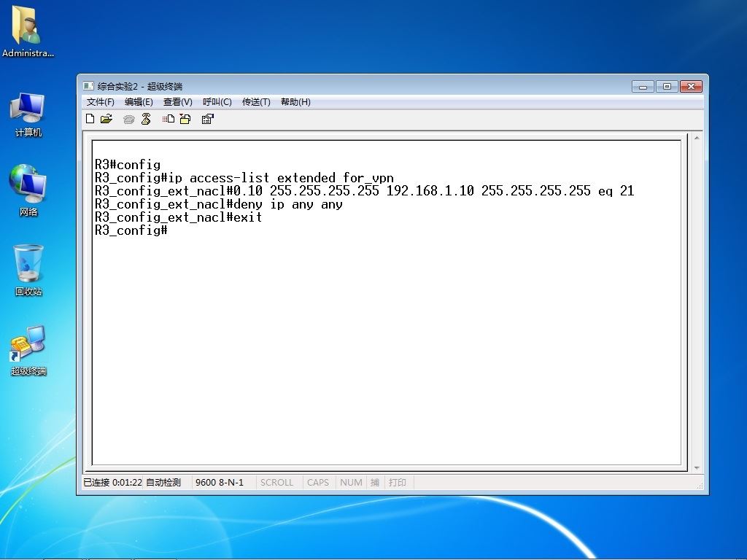Open the Properties toolbar icon
747x560 pixels.
(x=208, y=119)
